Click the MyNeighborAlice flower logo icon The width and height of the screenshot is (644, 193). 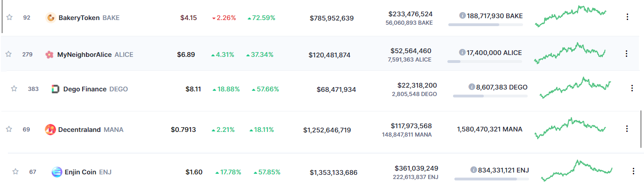(x=49, y=55)
